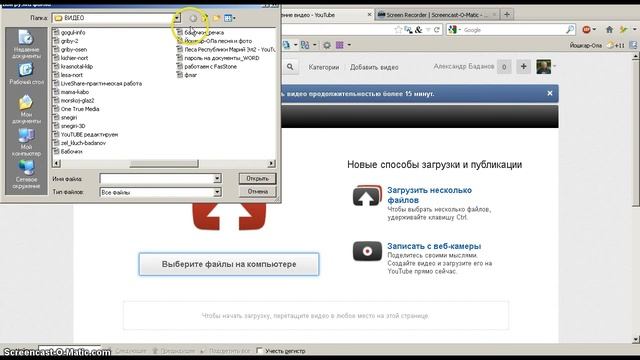Click the bookmark star in address bar

[398, 30]
